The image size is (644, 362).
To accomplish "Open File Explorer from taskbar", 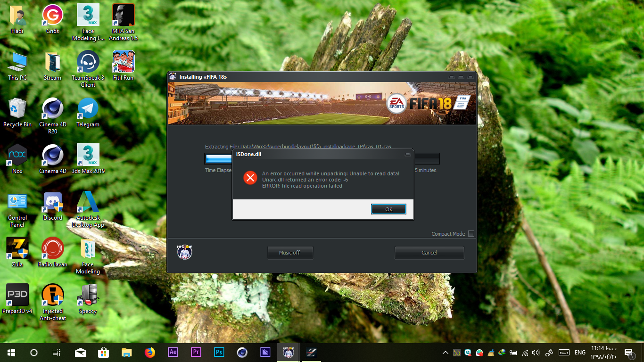I will pos(127,352).
